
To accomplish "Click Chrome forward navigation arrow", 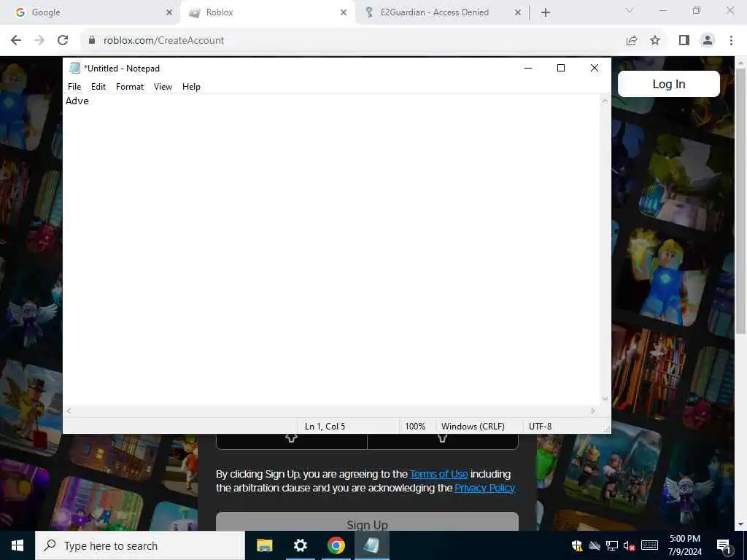I will 39,41.
